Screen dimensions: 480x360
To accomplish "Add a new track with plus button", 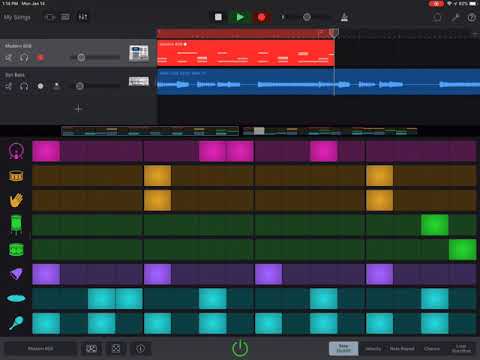I will pos(78,108).
